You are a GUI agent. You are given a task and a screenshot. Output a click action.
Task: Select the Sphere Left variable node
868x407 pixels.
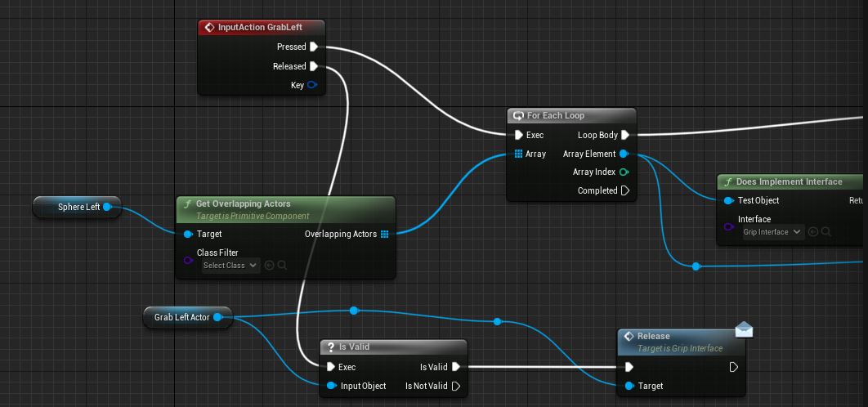77,207
